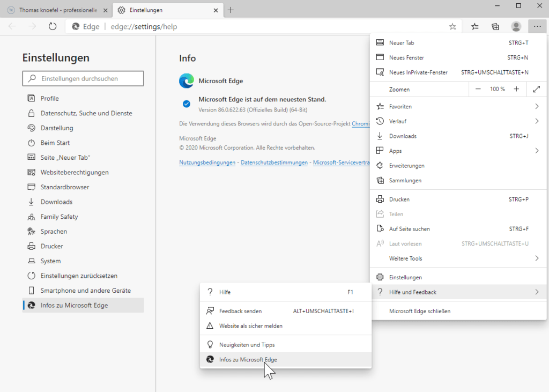The width and height of the screenshot is (549, 392).
Task: Click the Edge icon beside Infos zu Microsoft Edge submenu
Action: [210, 359]
